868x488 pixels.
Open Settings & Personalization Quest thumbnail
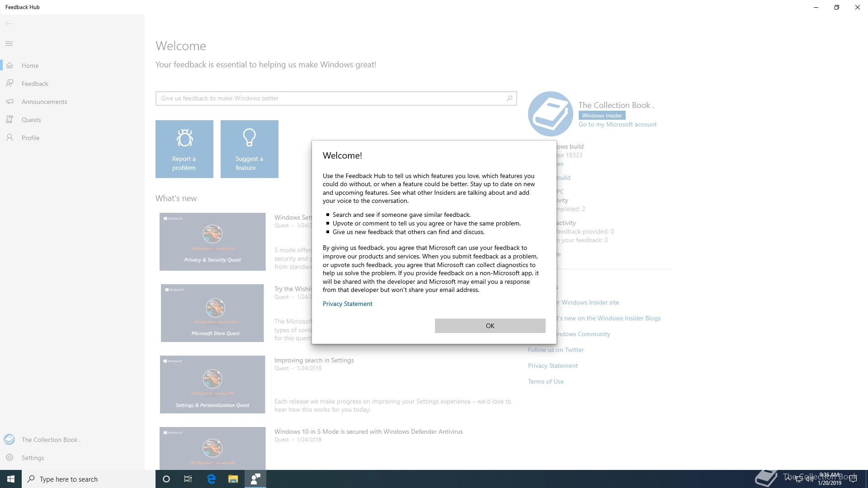coord(212,385)
